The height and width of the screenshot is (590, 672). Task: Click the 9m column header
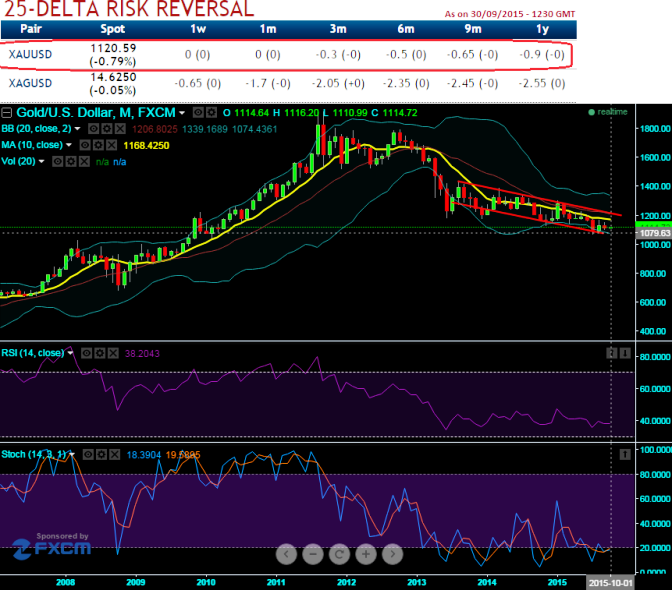[473, 29]
